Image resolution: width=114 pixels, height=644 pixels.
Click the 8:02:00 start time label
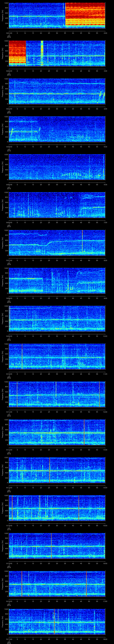tap(9, 71)
